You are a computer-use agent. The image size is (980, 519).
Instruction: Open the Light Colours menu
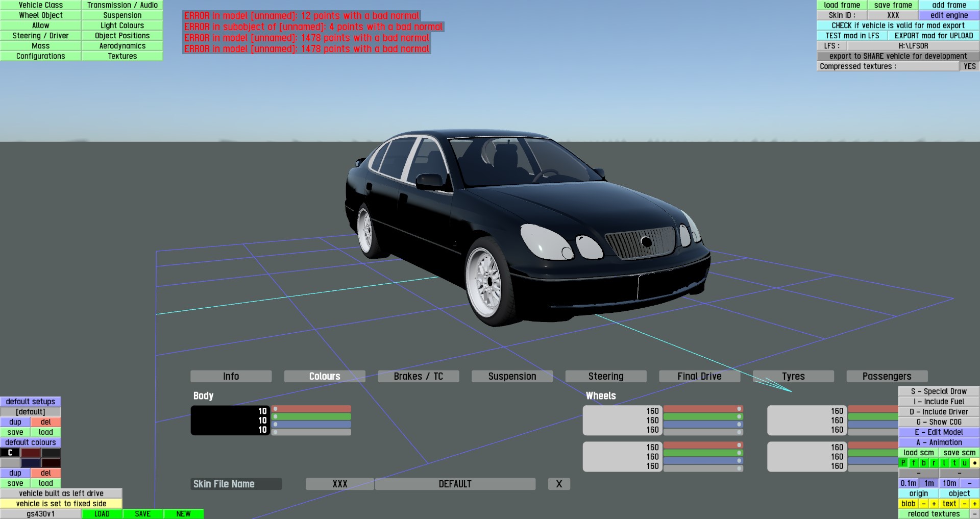coord(122,26)
